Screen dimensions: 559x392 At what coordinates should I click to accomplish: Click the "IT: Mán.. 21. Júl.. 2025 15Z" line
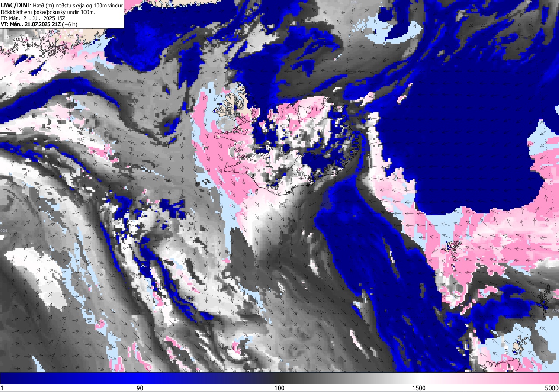coord(33,18)
